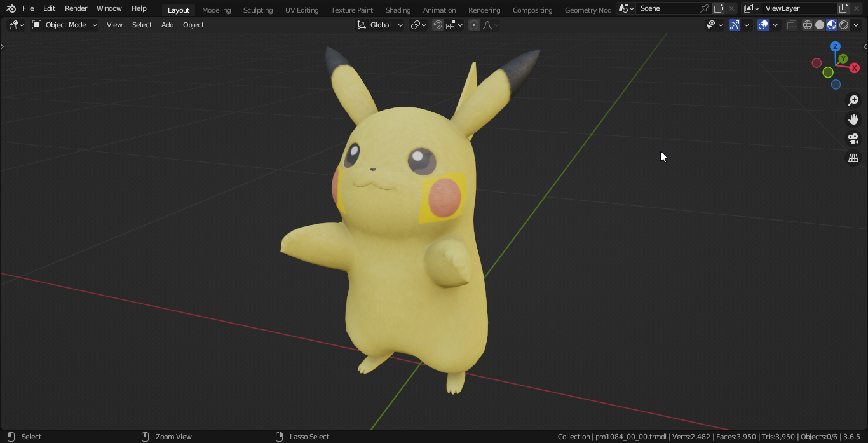The image size is (868, 443).
Task: Toggle X-ray mode
Action: tap(792, 25)
